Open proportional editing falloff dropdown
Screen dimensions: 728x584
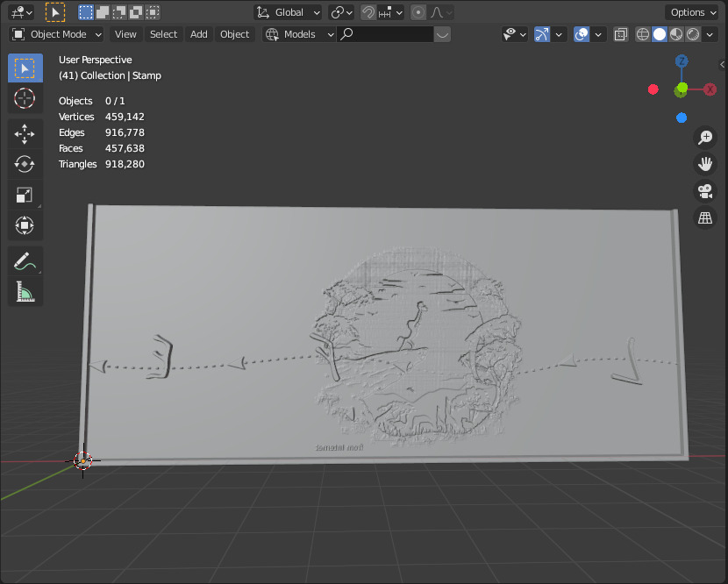(441, 12)
